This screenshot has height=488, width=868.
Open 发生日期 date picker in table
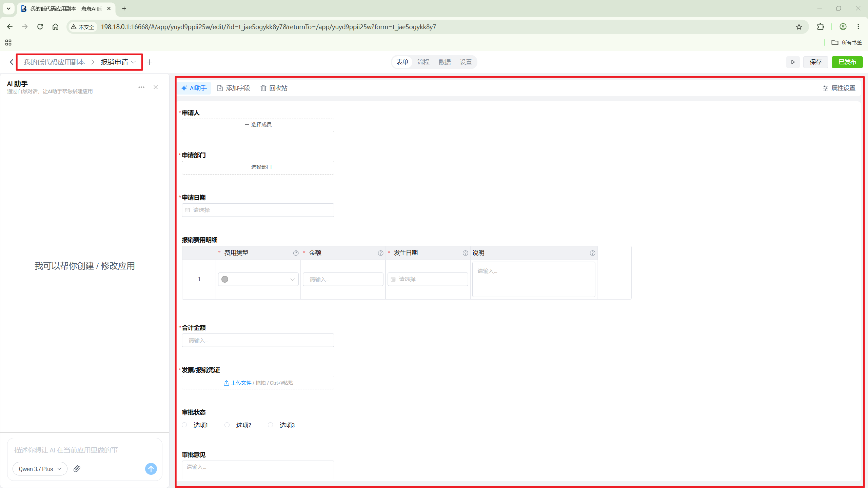pyautogui.click(x=428, y=279)
